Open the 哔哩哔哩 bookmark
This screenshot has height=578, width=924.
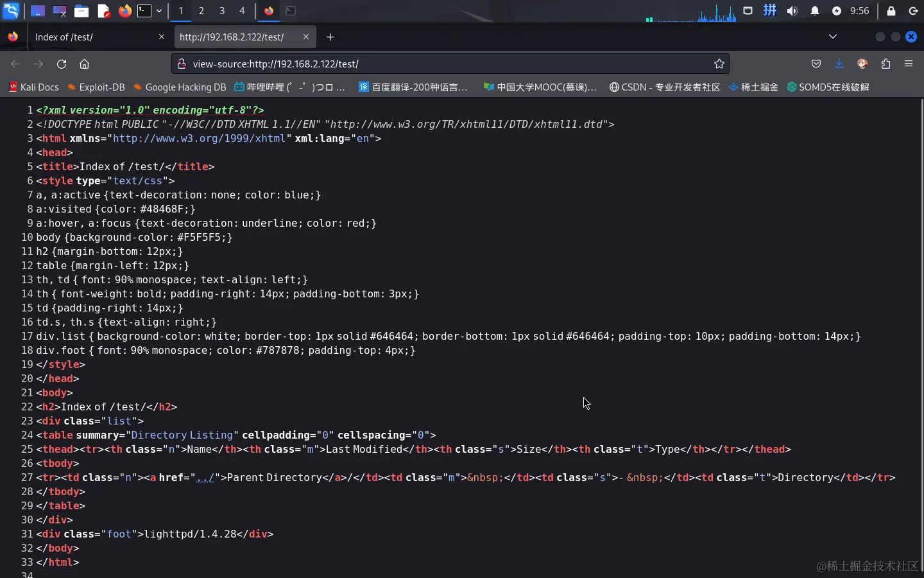click(x=290, y=87)
